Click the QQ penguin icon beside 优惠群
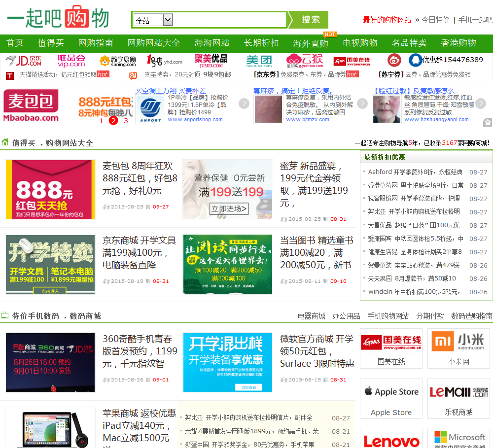The width and height of the screenshot is (493, 448). pos(415,60)
